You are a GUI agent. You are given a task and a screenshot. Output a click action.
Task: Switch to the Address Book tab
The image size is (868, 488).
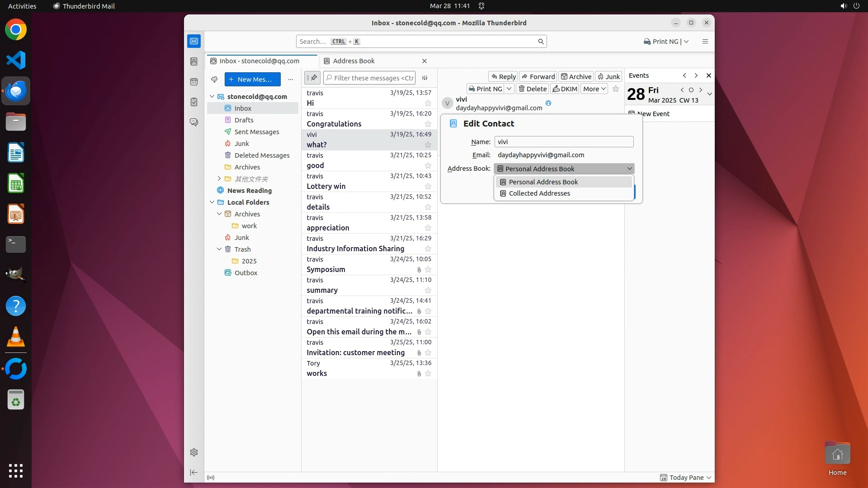[354, 61]
